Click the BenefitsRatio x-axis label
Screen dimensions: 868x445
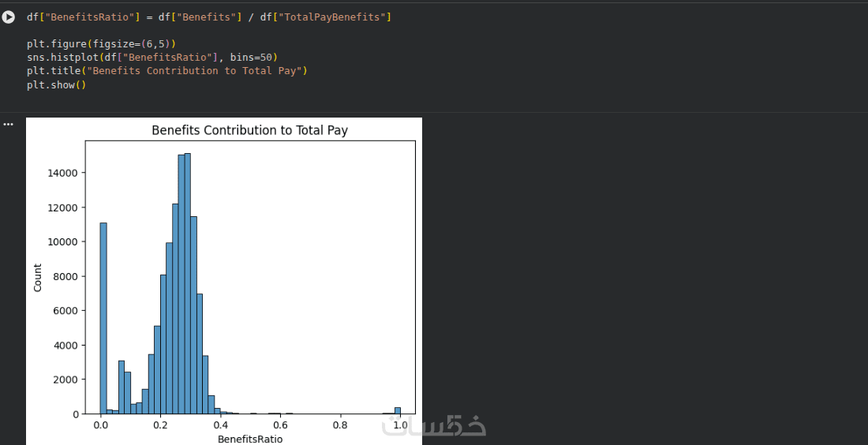[249, 439]
